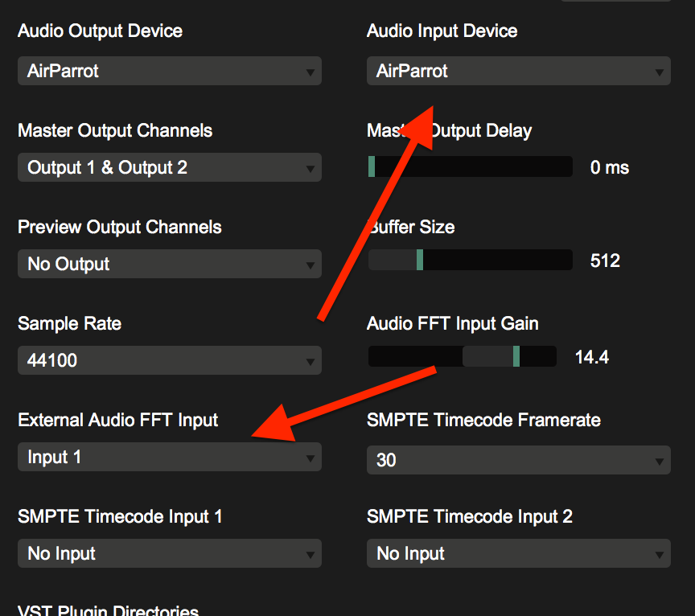Click the Buffer Size slider handle
Screen dimensions: 695x616
pyautogui.click(x=420, y=260)
